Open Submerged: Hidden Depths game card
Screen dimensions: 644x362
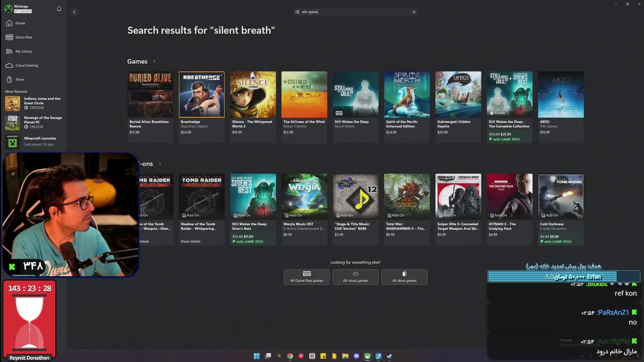(x=458, y=107)
